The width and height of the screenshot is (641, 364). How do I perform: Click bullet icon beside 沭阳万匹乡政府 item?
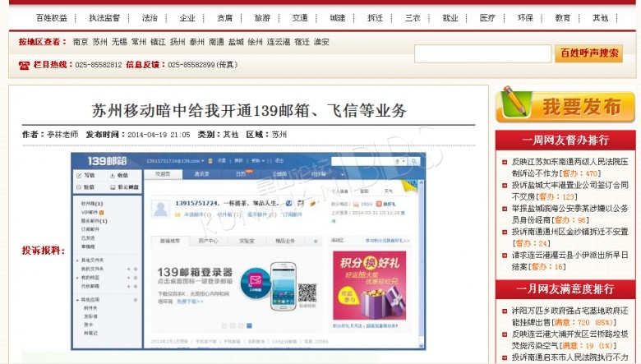(x=505, y=311)
